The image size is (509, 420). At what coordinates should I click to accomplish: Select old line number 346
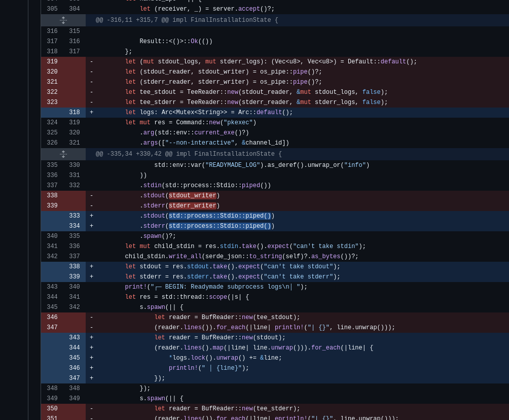pyautogui.click(x=52, y=317)
